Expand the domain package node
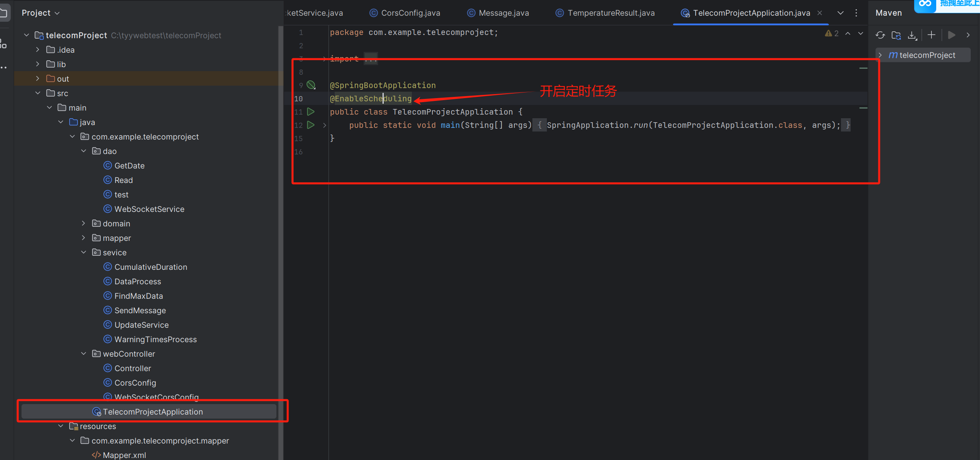 coord(83,223)
